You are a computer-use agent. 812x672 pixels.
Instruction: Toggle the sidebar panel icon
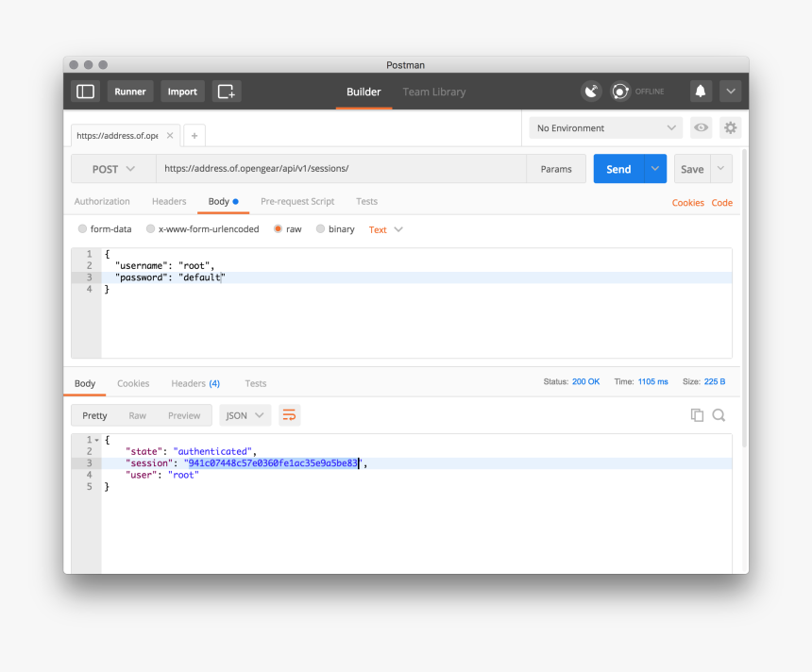pos(85,92)
